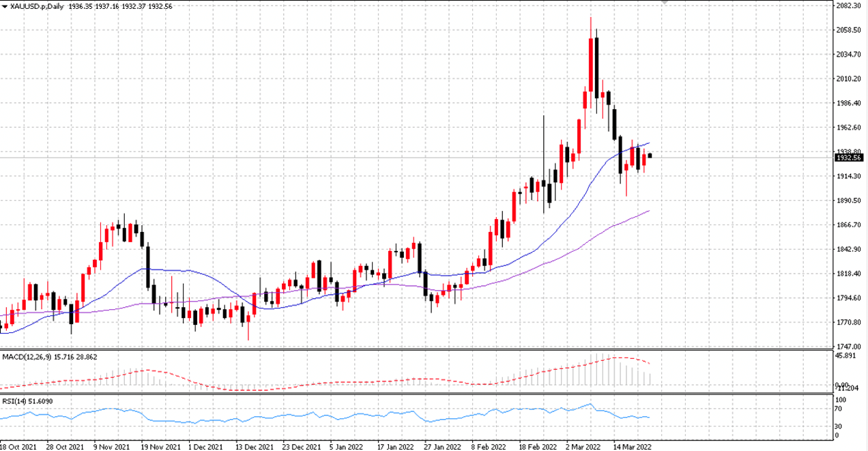868x451 pixels.
Task: Select the tallest red candle near 2 Mar 2022
Action: click(x=591, y=65)
